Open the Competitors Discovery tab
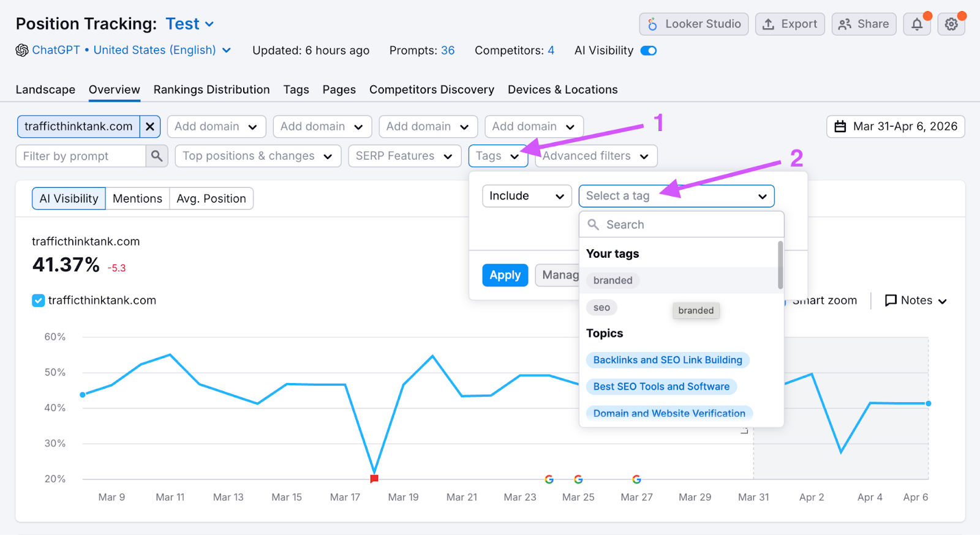 coord(431,90)
